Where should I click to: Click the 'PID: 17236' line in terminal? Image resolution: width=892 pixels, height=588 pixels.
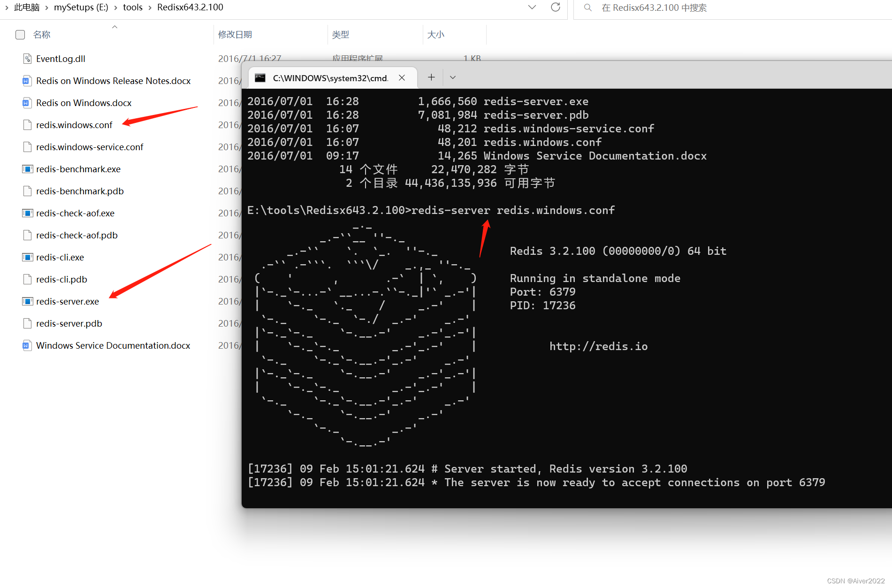click(x=542, y=305)
